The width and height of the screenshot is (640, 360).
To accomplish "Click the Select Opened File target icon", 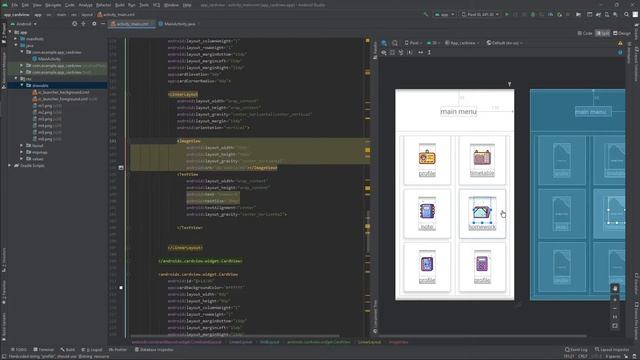I will pyautogui.click(x=74, y=24).
